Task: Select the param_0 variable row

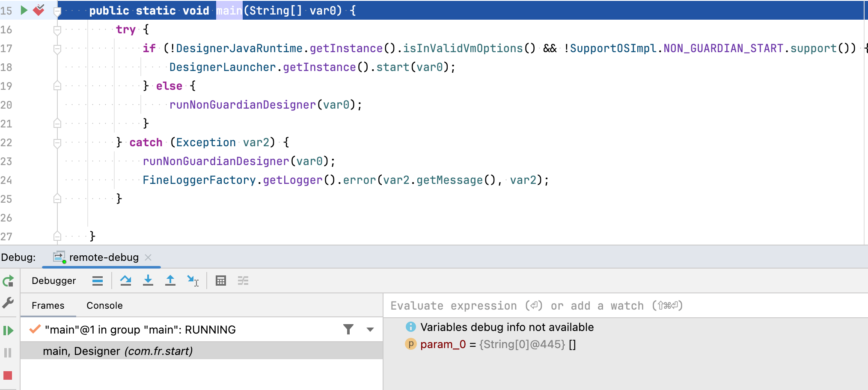Action: 490,344
